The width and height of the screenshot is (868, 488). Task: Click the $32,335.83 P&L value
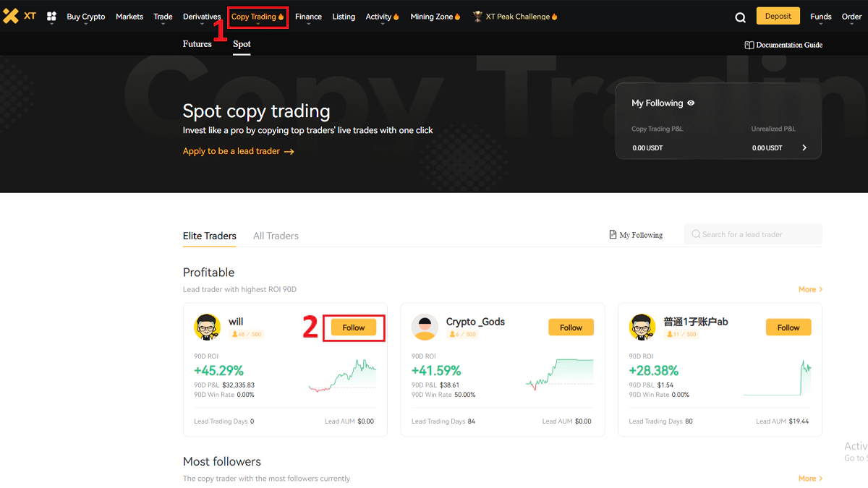[239, 385]
